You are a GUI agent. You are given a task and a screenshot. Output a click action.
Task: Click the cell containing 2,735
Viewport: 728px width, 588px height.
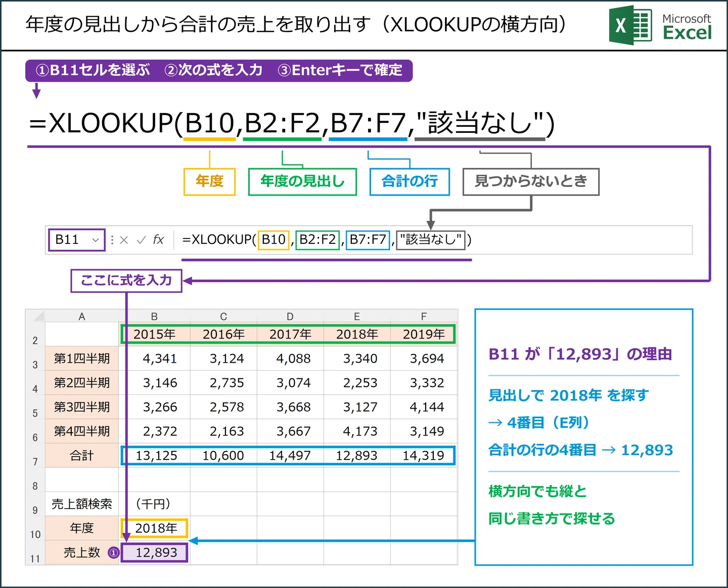point(223,383)
